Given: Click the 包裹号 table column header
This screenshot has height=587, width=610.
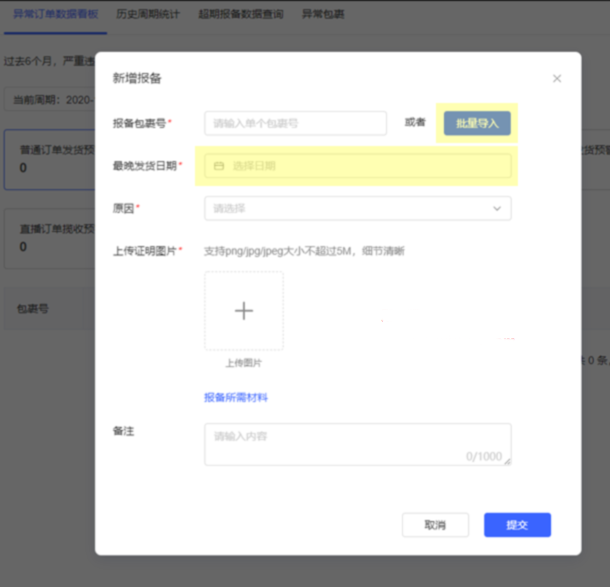Looking at the screenshot, I should pyautogui.click(x=33, y=309).
